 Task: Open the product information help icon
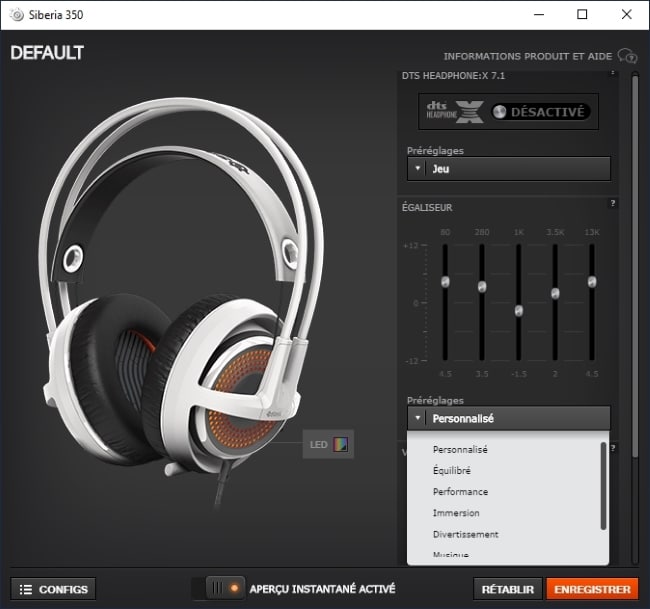pyautogui.click(x=627, y=56)
